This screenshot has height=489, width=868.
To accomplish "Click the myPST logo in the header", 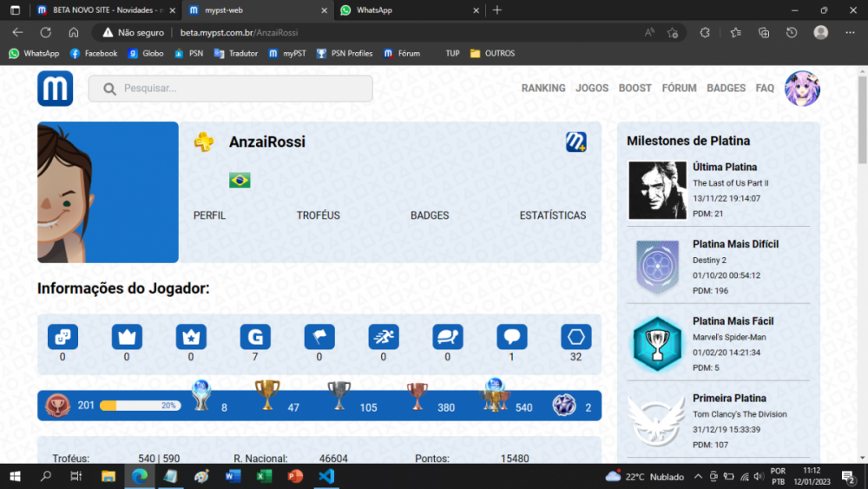I will click(55, 89).
